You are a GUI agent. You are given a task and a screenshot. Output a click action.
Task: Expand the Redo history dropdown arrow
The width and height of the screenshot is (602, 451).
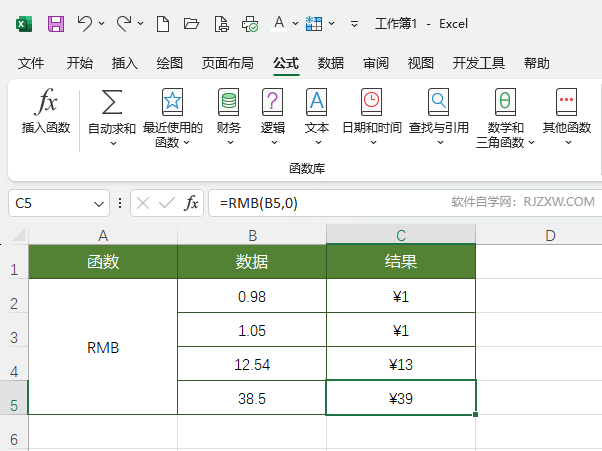[141, 24]
